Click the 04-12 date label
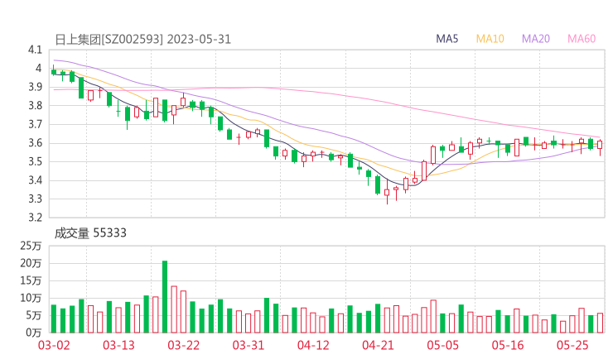The height and width of the screenshot is (364, 613). [313, 346]
